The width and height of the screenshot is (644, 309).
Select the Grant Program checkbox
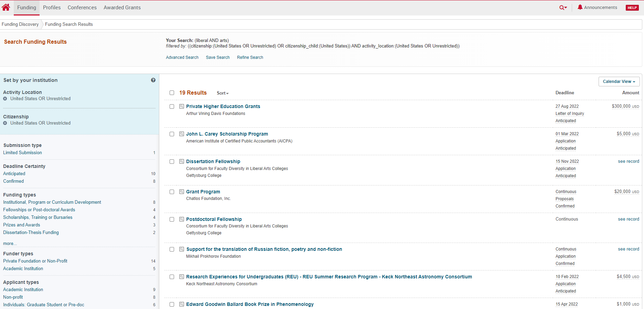point(172,192)
